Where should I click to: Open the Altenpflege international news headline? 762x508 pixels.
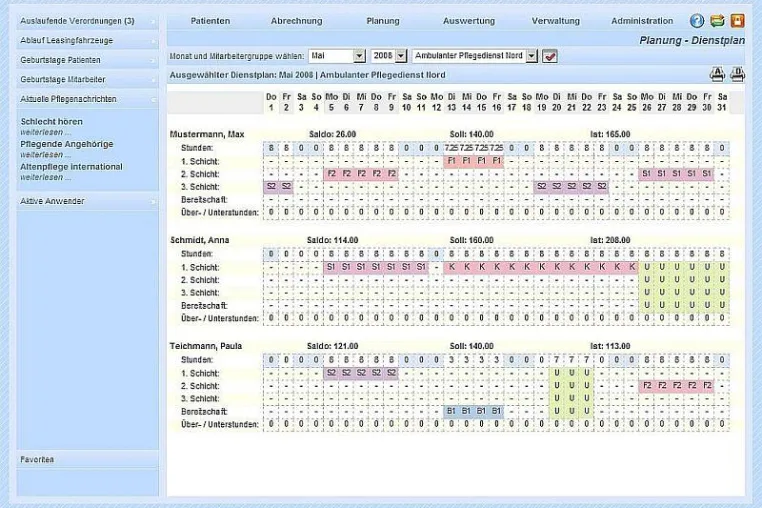(71, 167)
